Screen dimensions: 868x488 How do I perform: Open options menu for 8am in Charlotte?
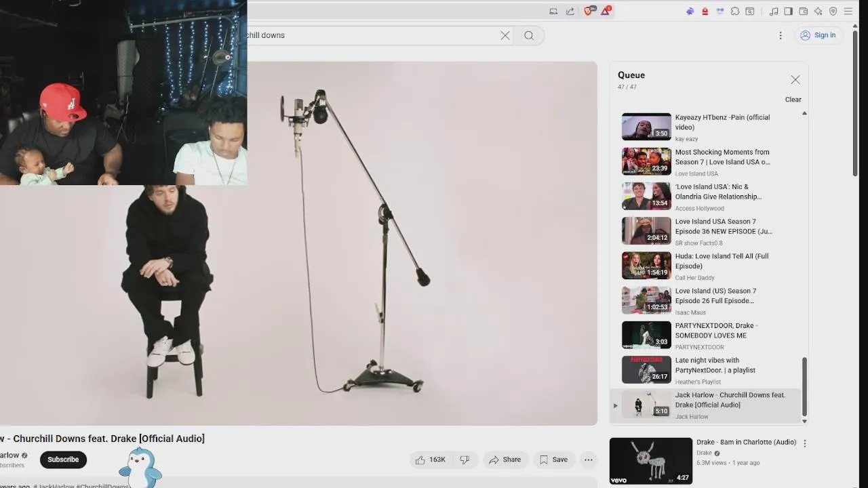click(x=805, y=443)
